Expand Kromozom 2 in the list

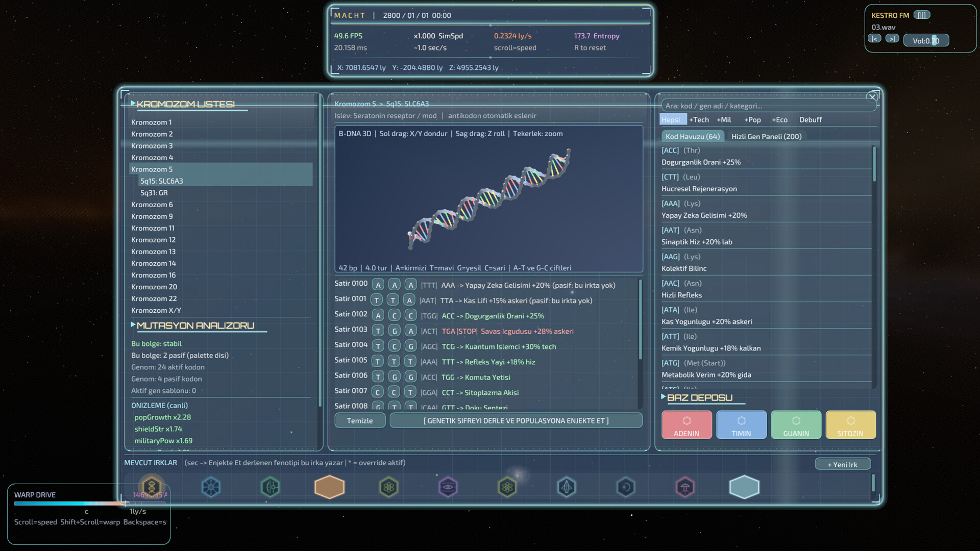(x=220, y=134)
